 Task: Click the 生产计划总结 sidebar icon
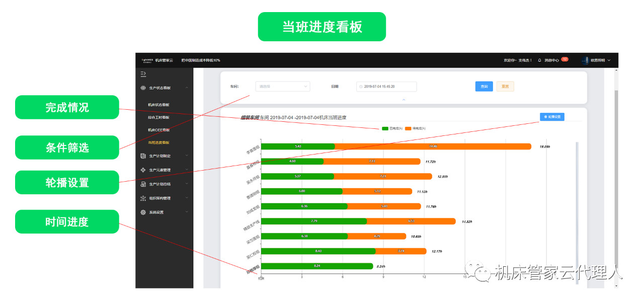(143, 184)
